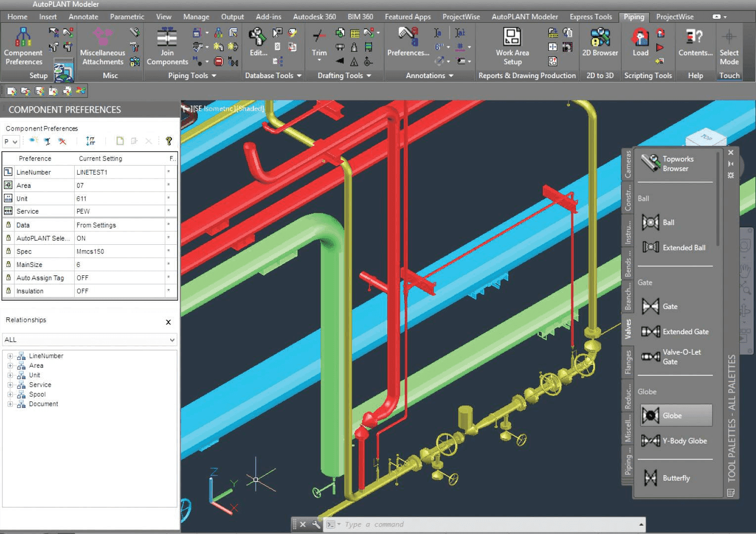Click the Scripting Tools panel title
The image size is (756, 534).
point(648,76)
